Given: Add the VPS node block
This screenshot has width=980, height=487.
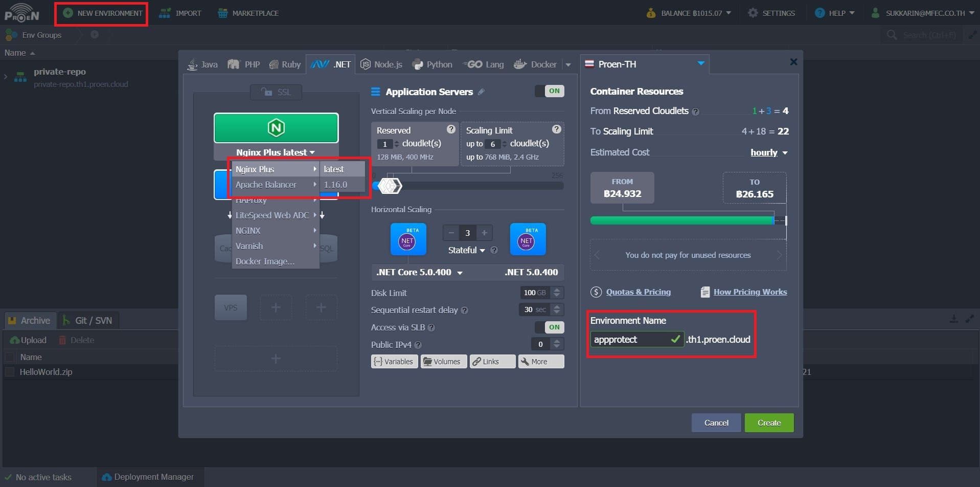Looking at the screenshot, I should tap(231, 307).
